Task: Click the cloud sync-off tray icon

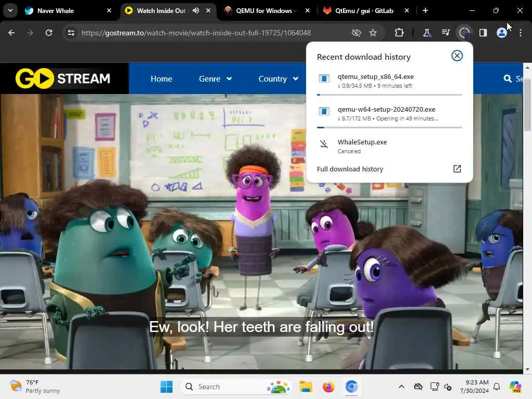Action: click(418, 387)
